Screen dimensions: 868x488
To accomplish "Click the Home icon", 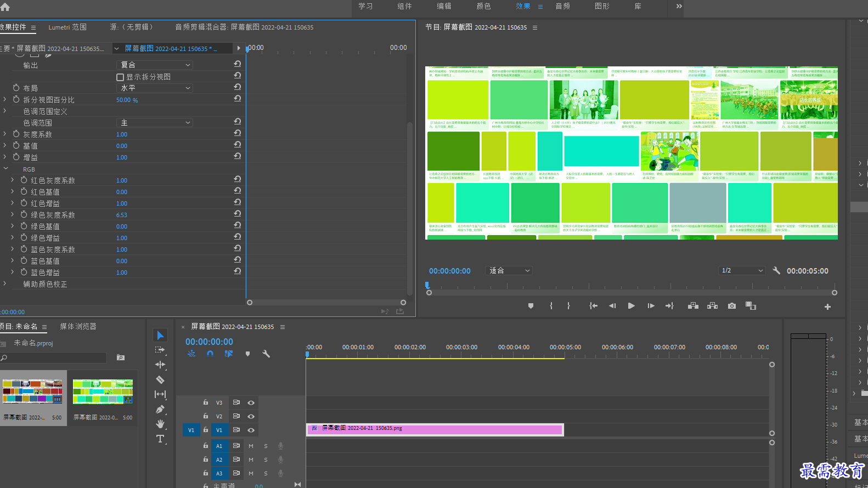I will (5, 7).
